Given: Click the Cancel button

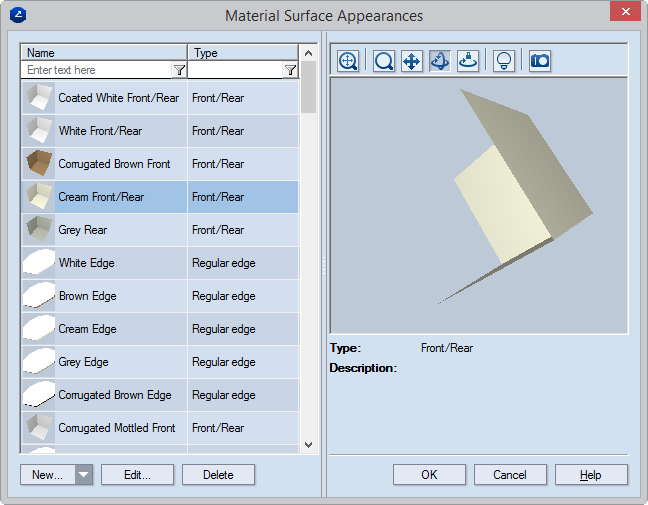Looking at the screenshot, I should 510,474.
